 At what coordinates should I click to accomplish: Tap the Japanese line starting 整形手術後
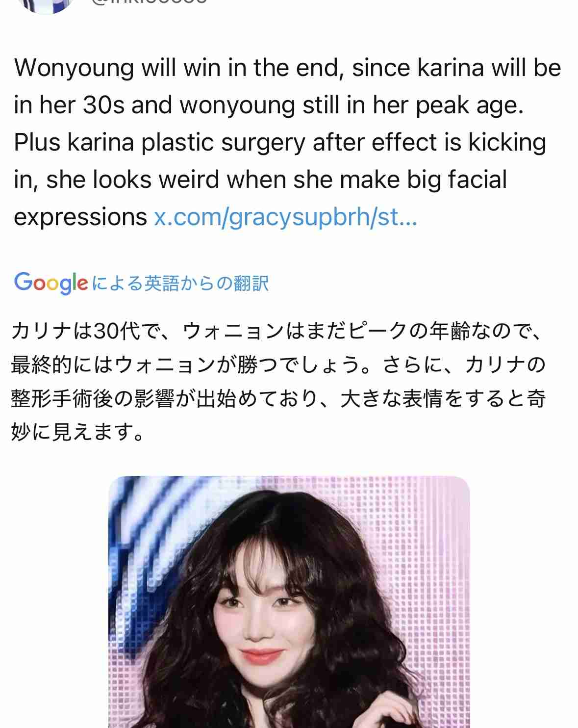pos(278,399)
